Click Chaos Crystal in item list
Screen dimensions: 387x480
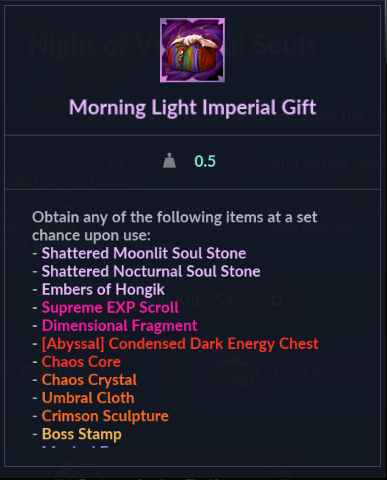(89, 380)
